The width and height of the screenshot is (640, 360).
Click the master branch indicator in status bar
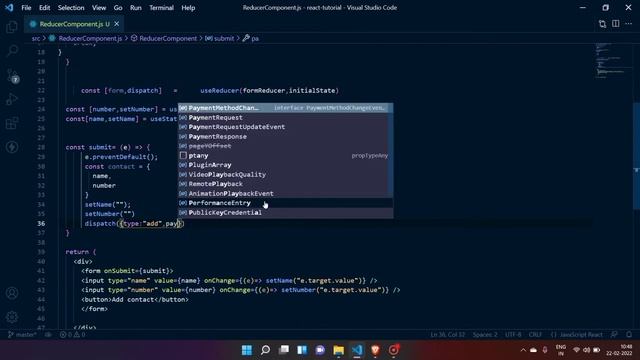[22, 335]
